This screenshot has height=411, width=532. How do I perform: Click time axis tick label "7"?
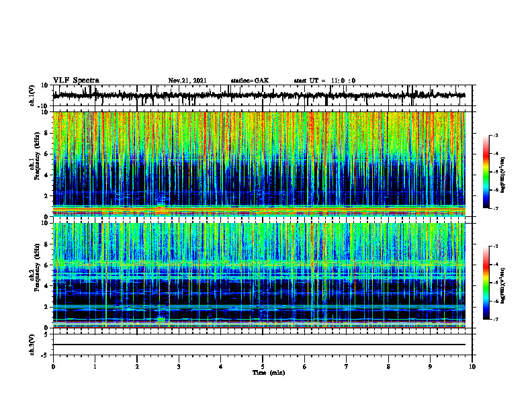point(347,367)
